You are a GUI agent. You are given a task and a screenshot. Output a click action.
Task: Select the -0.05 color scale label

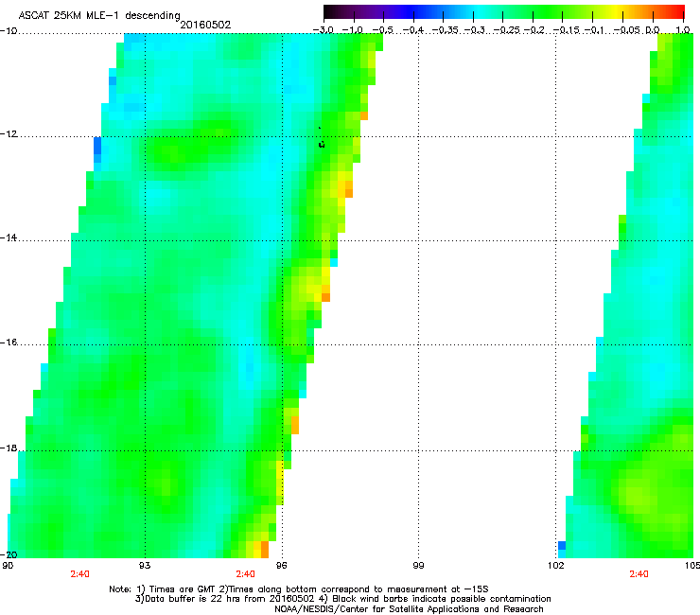(x=626, y=30)
